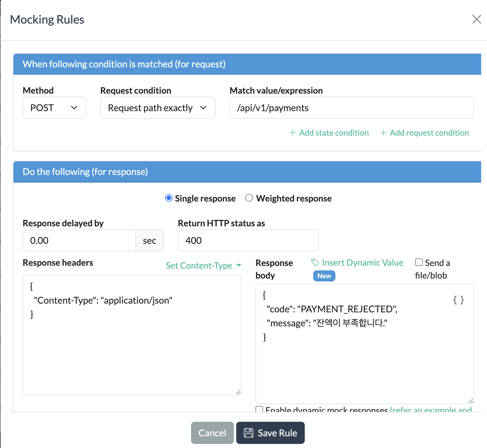Click the resize handle of Response headers box

pyautogui.click(x=238, y=392)
